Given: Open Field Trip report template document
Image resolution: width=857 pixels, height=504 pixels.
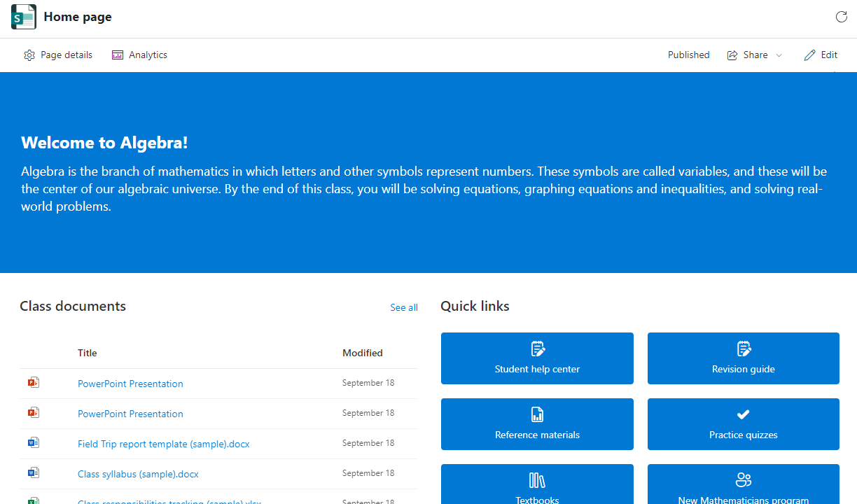Looking at the screenshot, I should [163, 444].
